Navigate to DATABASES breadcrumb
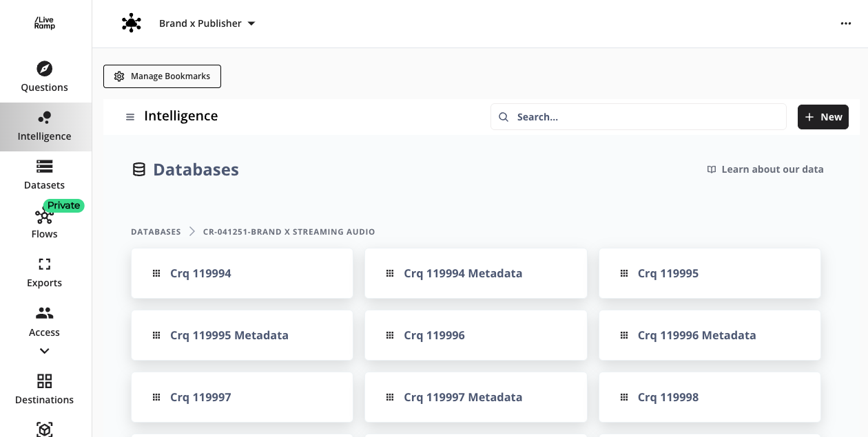Viewport: 868px width, 437px height. pyautogui.click(x=156, y=232)
